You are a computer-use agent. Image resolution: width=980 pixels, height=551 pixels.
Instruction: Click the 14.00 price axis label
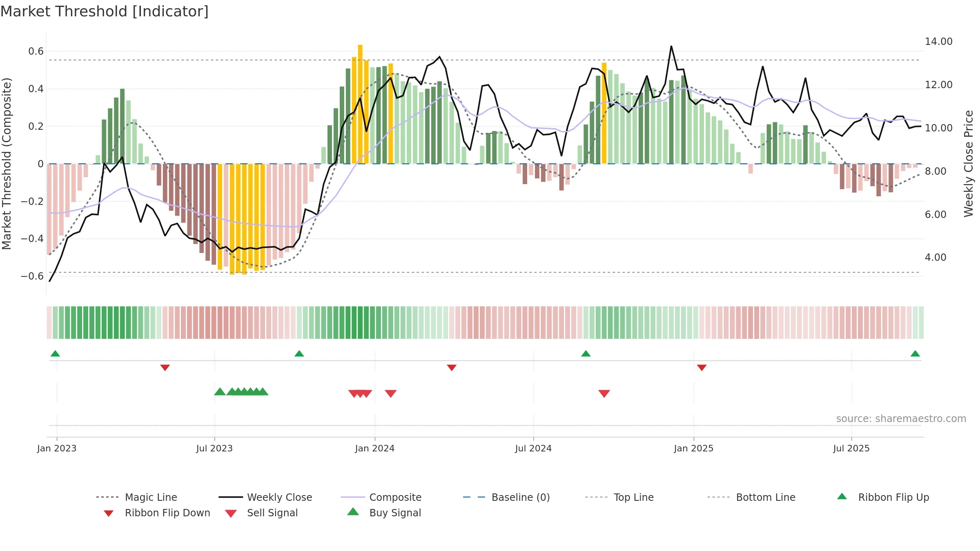pos(939,41)
